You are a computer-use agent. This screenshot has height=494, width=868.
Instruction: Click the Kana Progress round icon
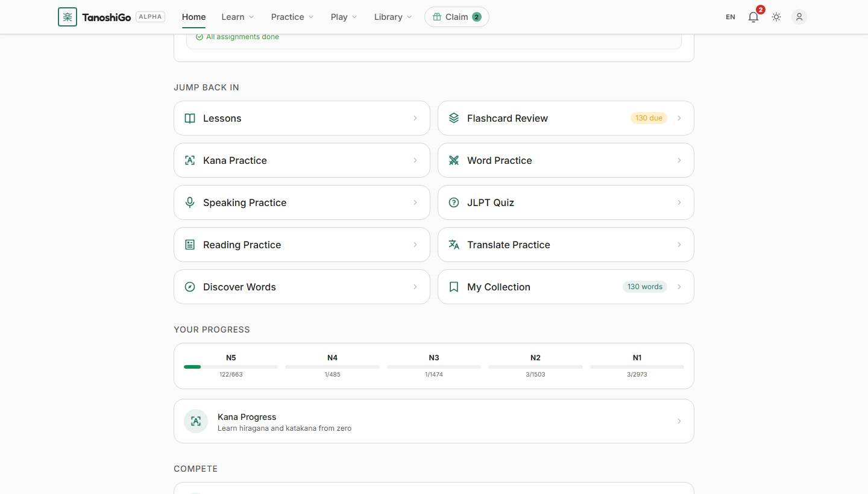tap(196, 421)
